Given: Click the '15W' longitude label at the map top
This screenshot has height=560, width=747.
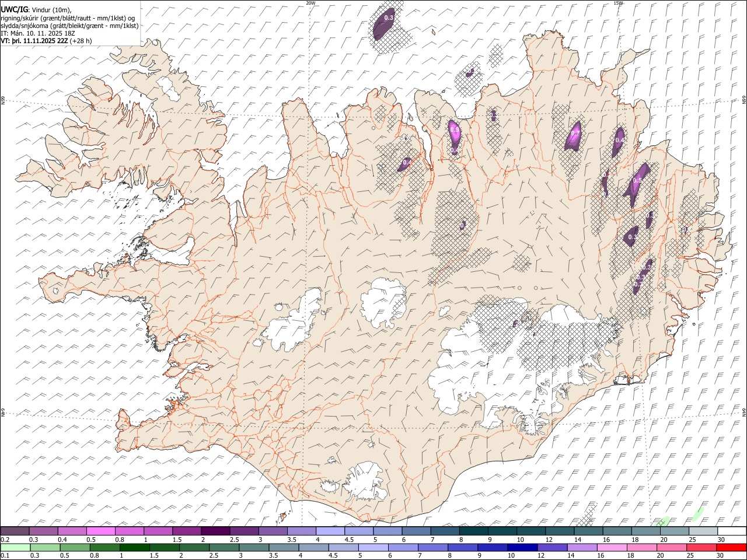Looking at the screenshot, I should (618, 3).
